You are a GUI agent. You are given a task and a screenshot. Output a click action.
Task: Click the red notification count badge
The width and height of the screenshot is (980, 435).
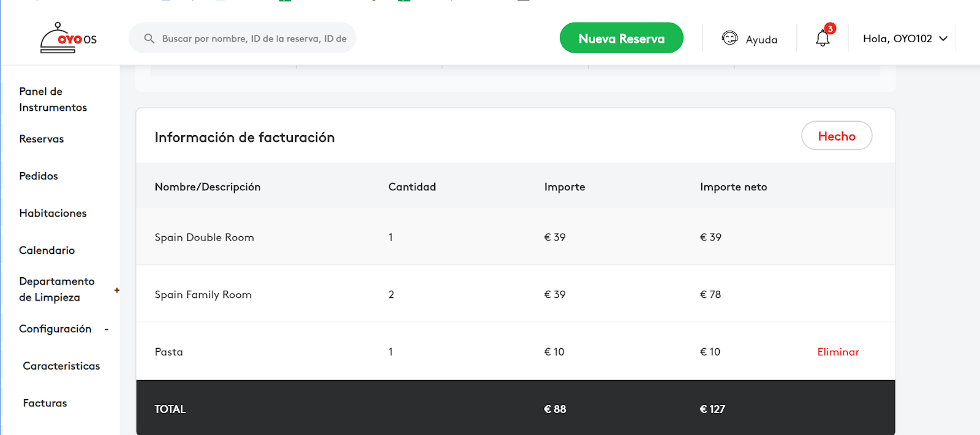pos(830,29)
